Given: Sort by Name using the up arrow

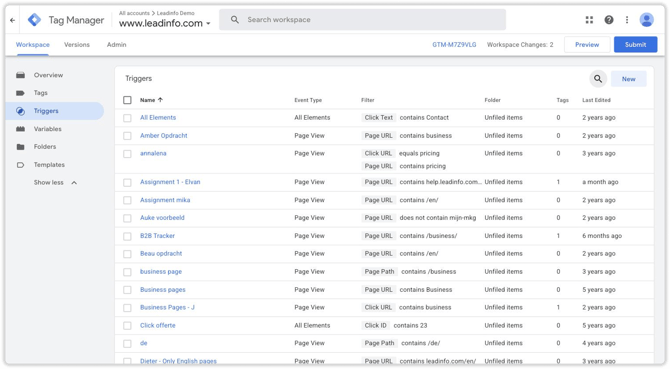Looking at the screenshot, I should (x=160, y=100).
